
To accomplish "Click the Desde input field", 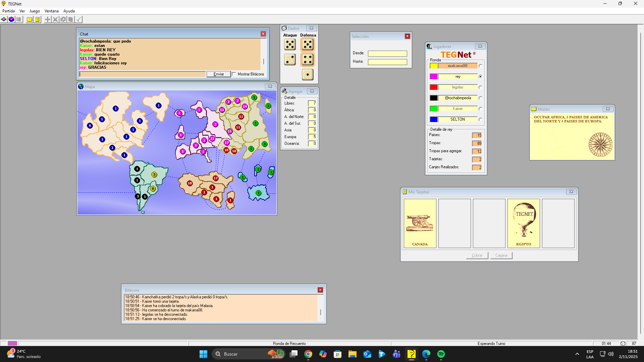I will [x=387, y=54].
